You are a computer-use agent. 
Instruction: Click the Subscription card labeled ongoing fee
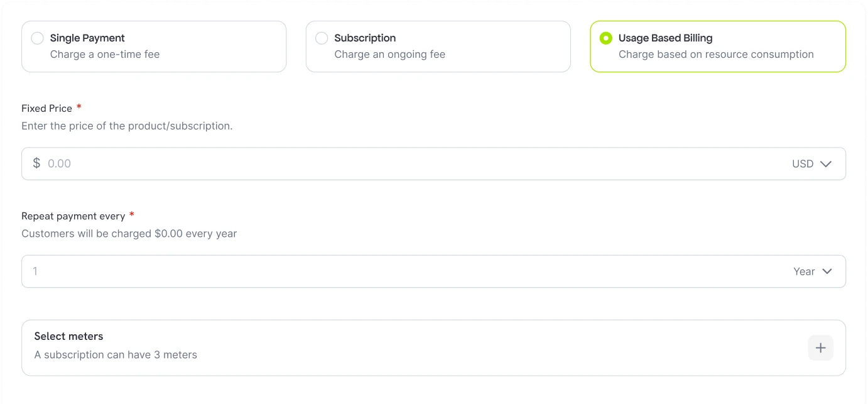[438, 46]
